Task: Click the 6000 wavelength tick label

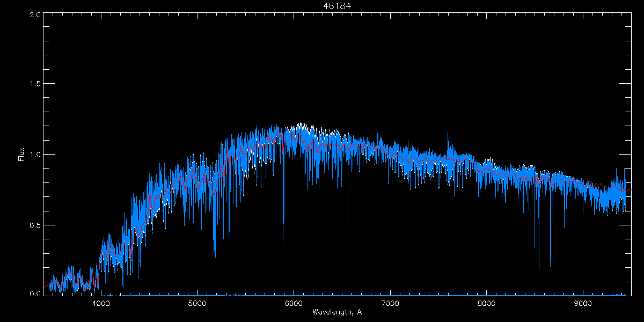Action: pyautogui.click(x=294, y=303)
